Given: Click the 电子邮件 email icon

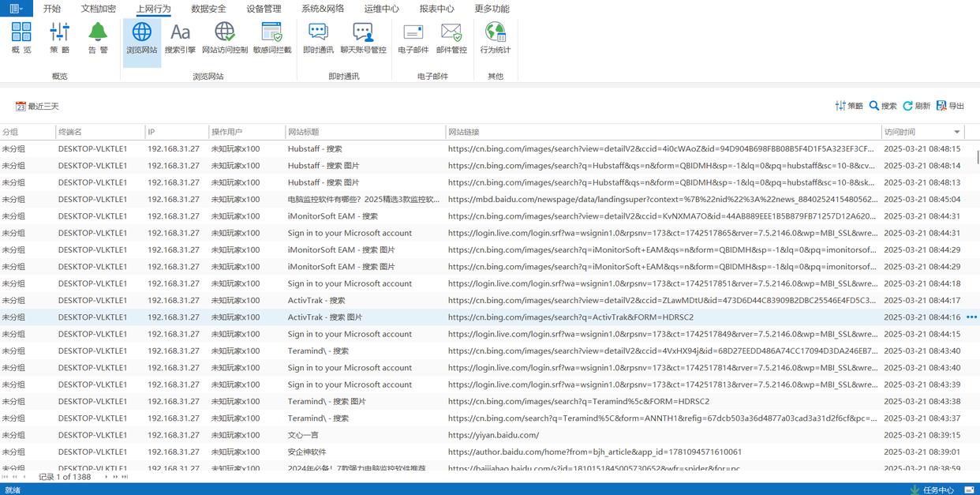Looking at the screenshot, I should (413, 38).
